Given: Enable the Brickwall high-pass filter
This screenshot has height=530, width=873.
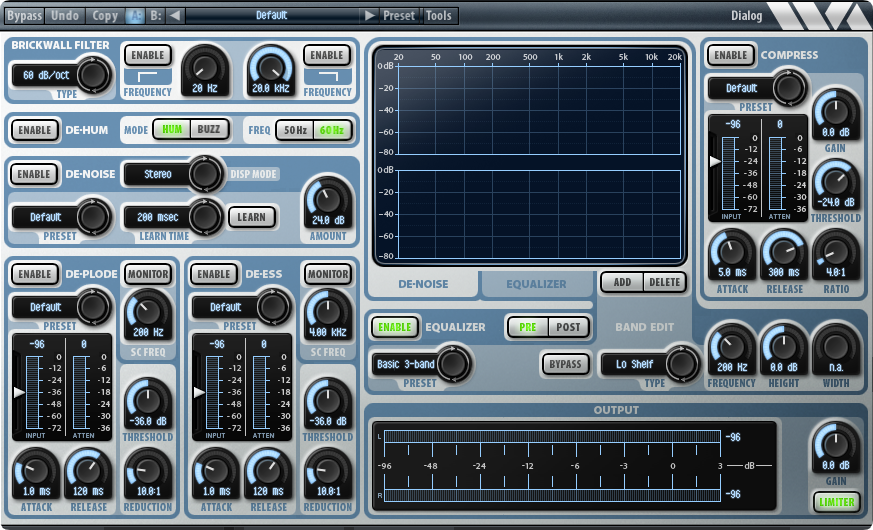Looking at the screenshot, I should click(x=148, y=55).
